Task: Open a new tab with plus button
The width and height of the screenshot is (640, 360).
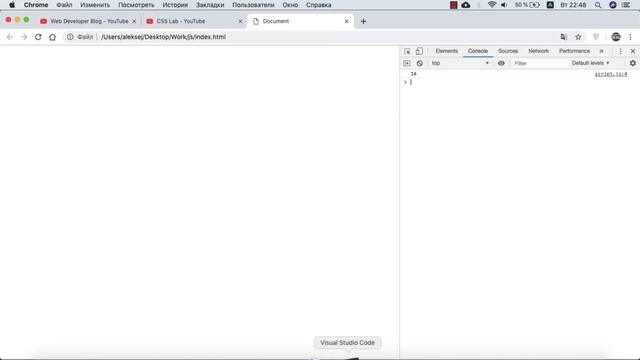Action: point(363,21)
